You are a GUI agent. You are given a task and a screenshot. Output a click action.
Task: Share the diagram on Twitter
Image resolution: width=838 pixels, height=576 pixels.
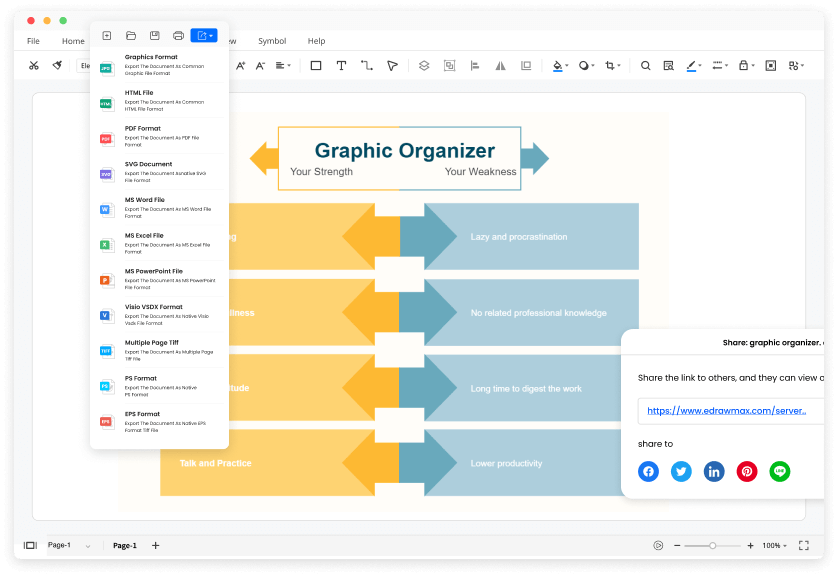point(681,471)
